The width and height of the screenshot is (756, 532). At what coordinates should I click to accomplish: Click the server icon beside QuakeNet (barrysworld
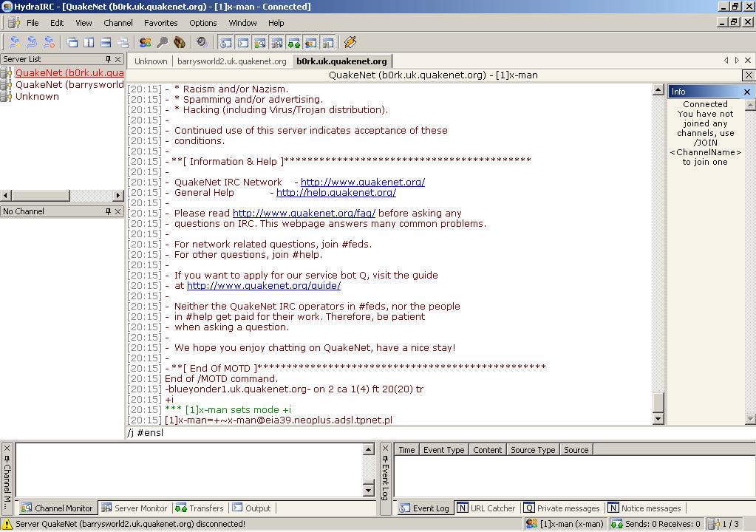pos(6,85)
